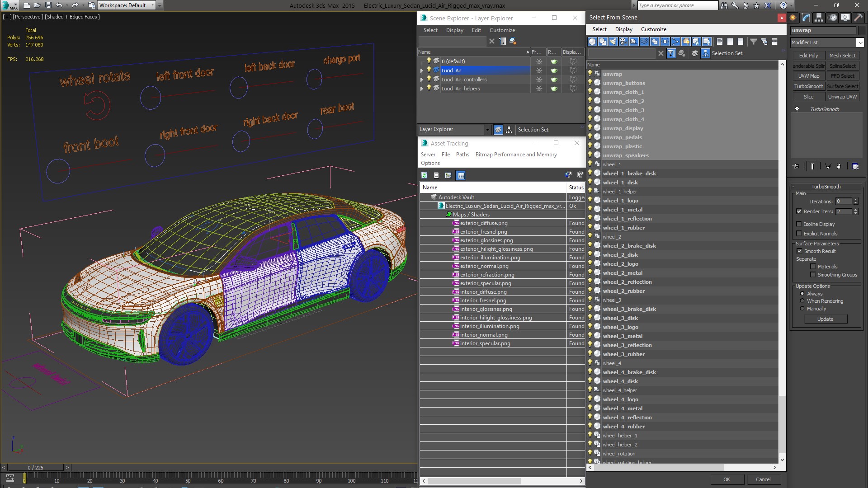Toggle Display Cameras filter in Select From Scene
Image resolution: width=868 pixels, height=488 pixels.
623,42
